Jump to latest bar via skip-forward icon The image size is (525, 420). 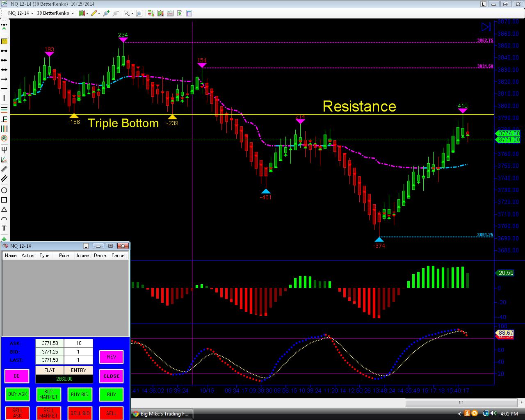(486, 27)
